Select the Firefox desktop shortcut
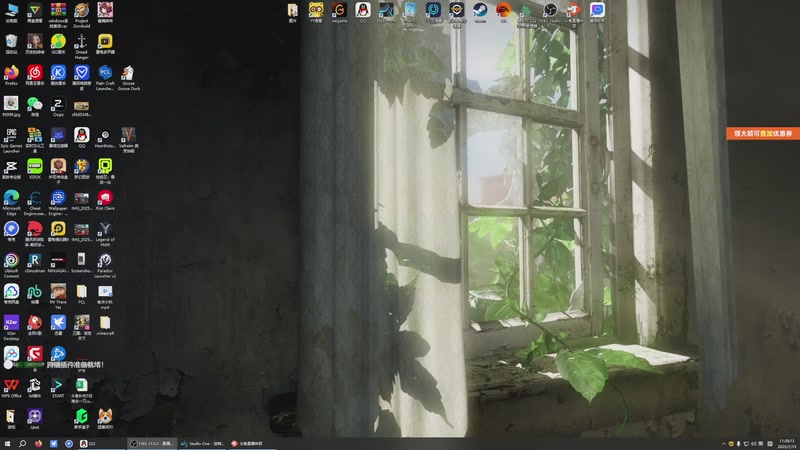Image resolution: width=800 pixels, height=450 pixels. click(x=11, y=75)
